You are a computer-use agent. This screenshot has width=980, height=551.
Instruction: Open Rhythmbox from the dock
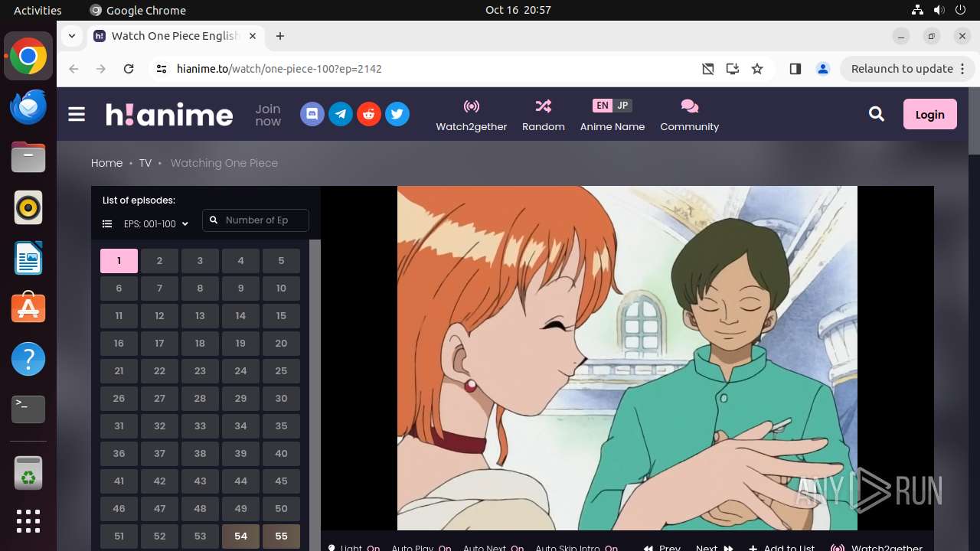[x=28, y=207]
